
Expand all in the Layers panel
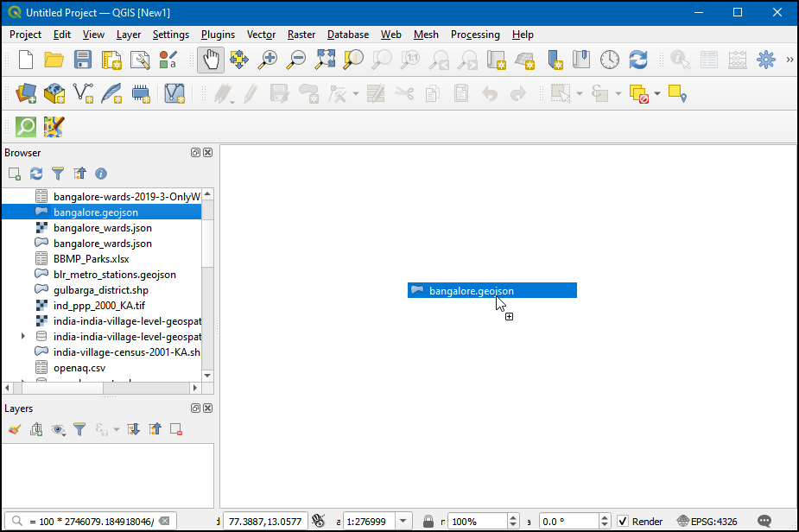pyautogui.click(x=134, y=429)
